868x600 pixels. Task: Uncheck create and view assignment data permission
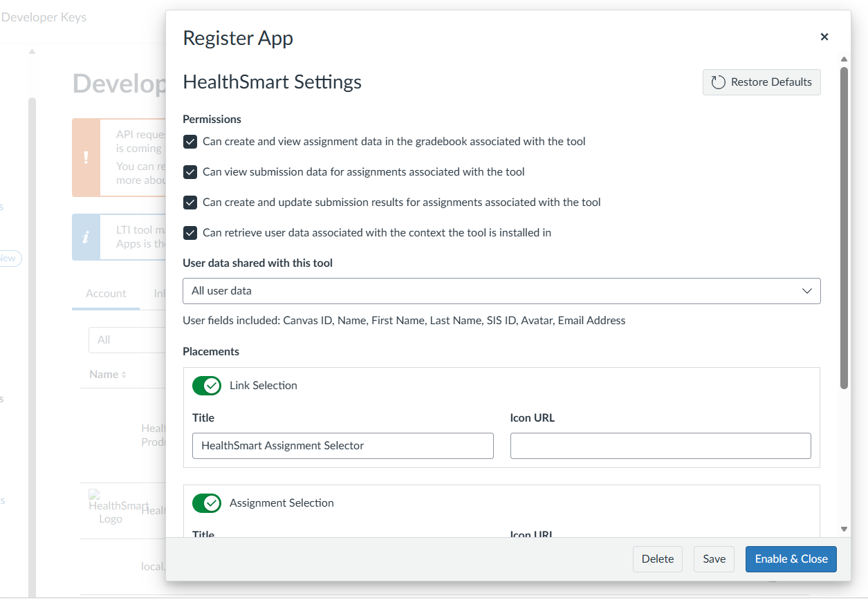pos(190,142)
